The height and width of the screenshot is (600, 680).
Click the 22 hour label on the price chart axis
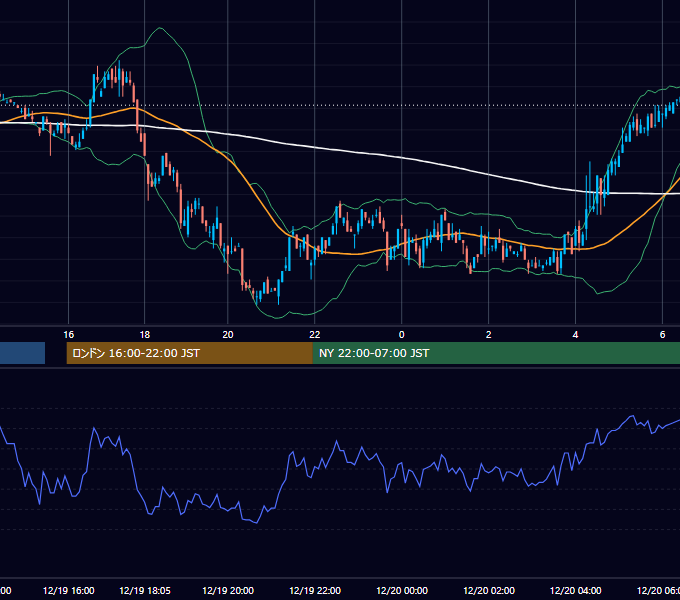coord(314,335)
